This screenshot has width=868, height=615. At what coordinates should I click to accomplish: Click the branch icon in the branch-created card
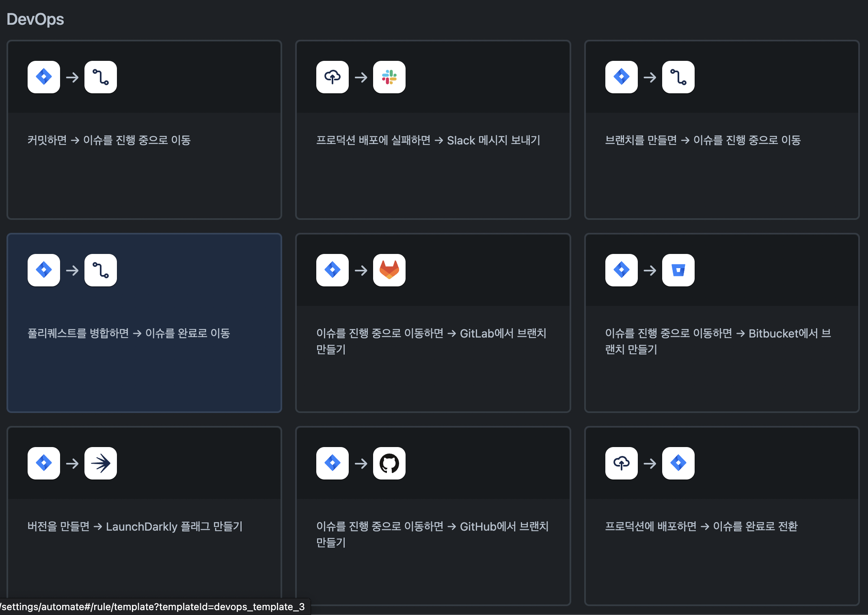(678, 77)
